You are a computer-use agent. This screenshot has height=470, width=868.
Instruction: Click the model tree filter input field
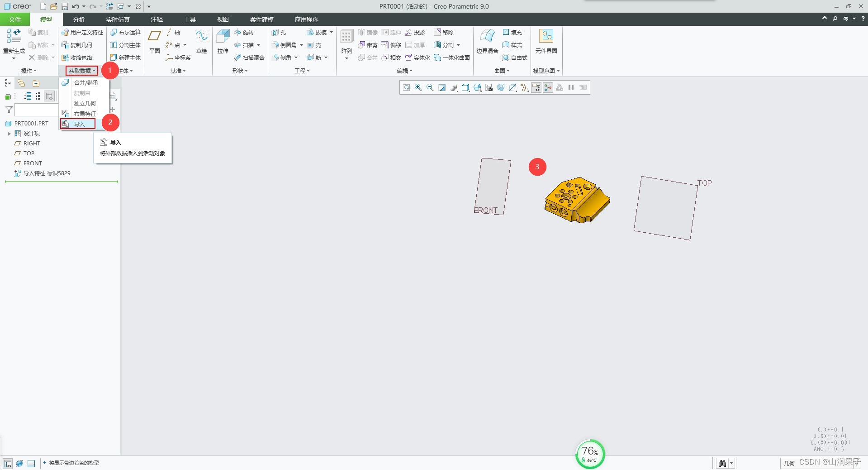36,110
